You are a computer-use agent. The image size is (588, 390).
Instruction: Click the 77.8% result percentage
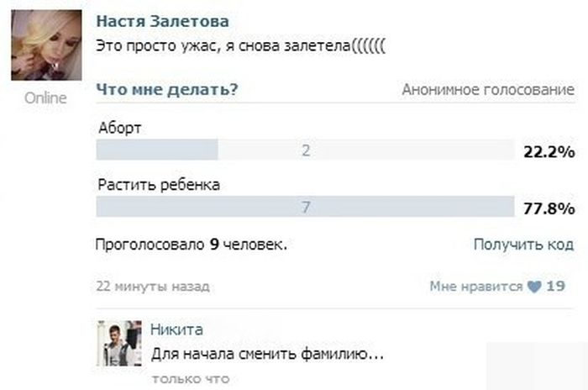pyautogui.click(x=549, y=208)
